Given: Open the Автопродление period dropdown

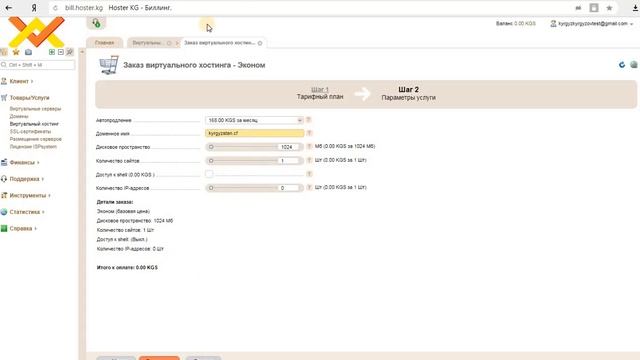Looking at the screenshot, I should (254, 120).
